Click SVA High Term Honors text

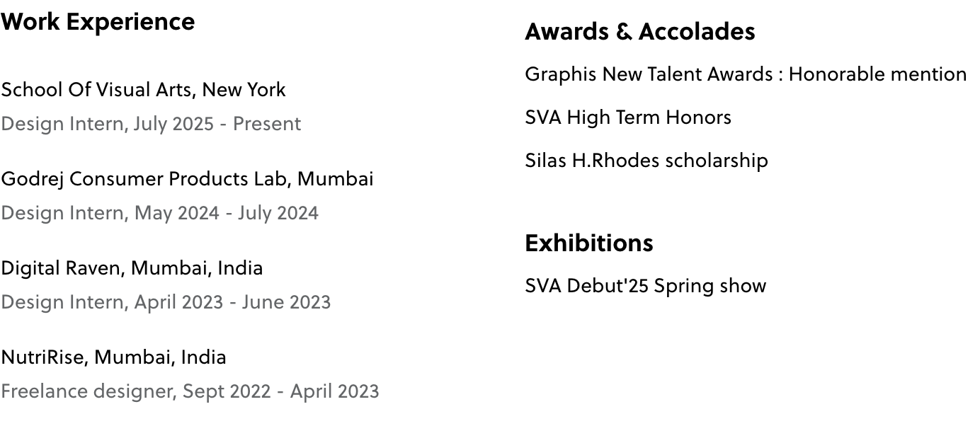pos(627,117)
